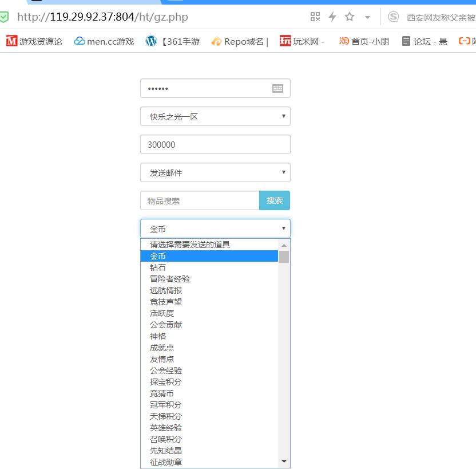The height and width of the screenshot is (469, 476).
Task: Select 钻石 from the item list
Action: coord(158,267)
